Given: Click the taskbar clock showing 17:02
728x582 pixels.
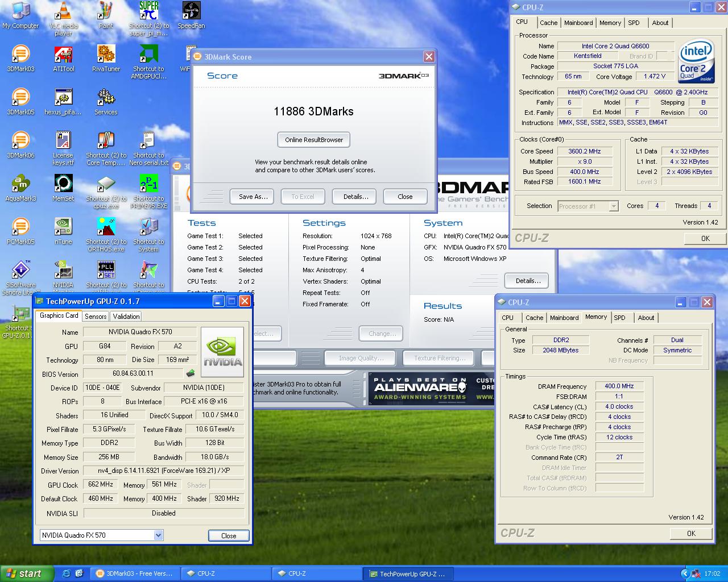Looking at the screenshot, I should tap(712, 573).
